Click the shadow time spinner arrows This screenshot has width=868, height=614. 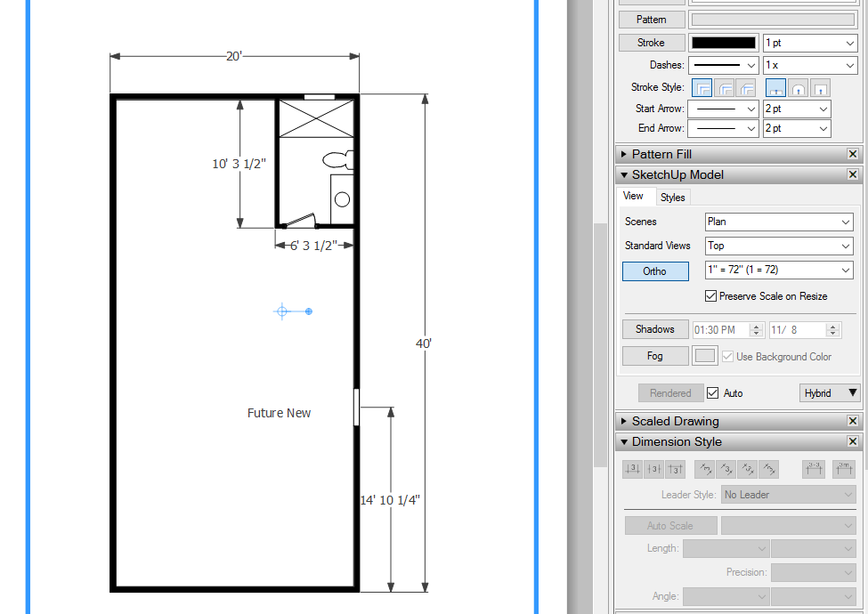click(x=756, y=330)
